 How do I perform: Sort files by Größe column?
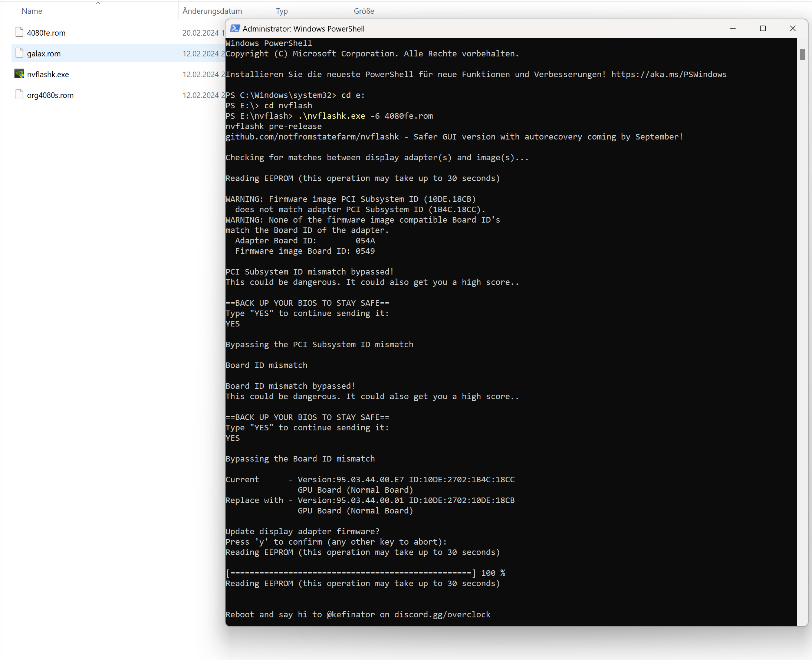coord(364,11)
